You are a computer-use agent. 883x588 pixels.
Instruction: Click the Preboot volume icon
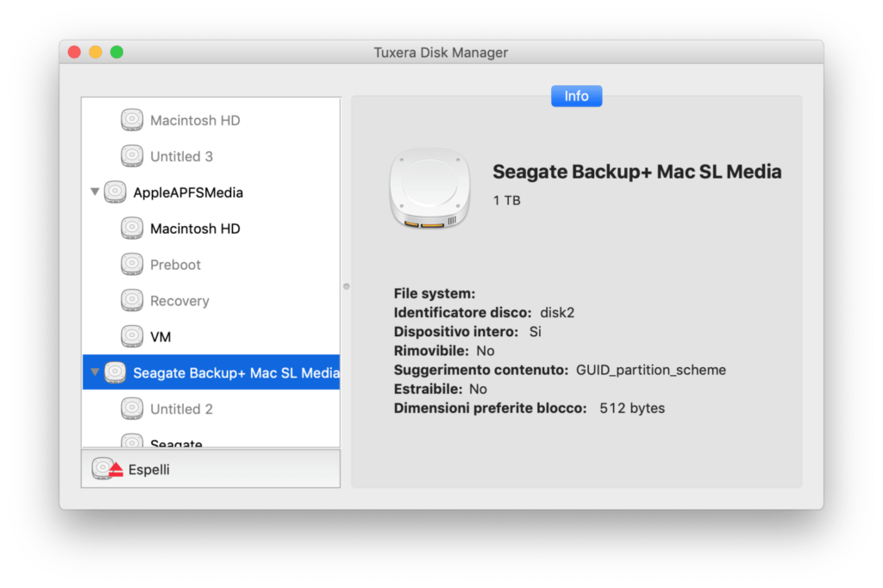[132, 264]
